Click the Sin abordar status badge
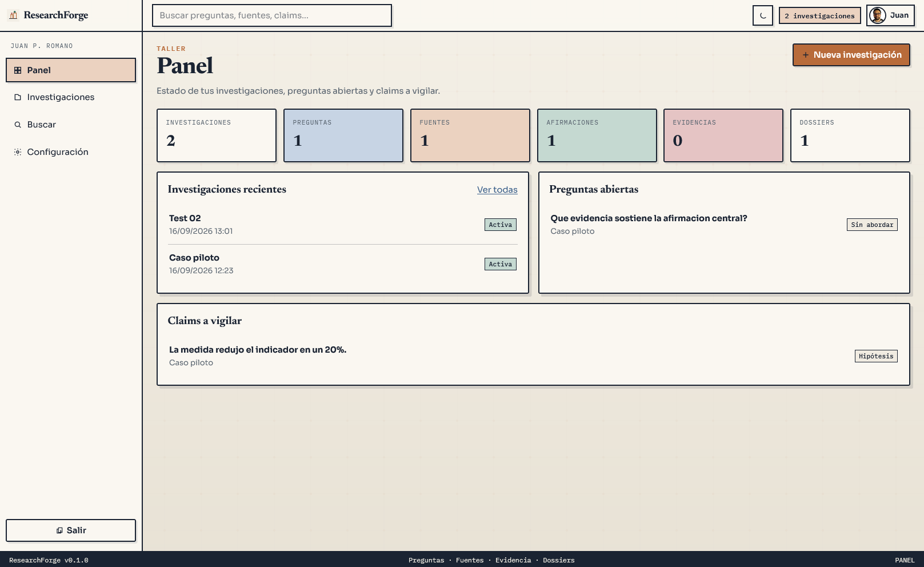 point(872,225)
